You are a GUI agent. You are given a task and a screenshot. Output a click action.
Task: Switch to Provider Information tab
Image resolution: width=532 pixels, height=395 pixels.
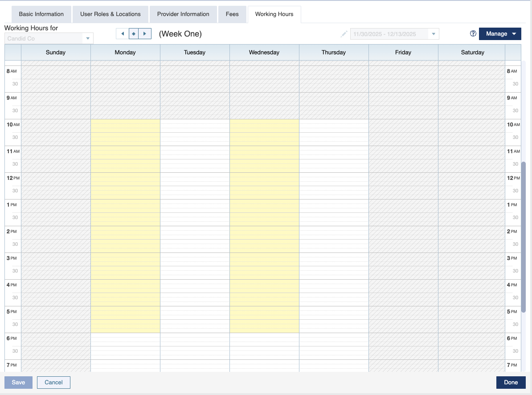tap(183, 14)
